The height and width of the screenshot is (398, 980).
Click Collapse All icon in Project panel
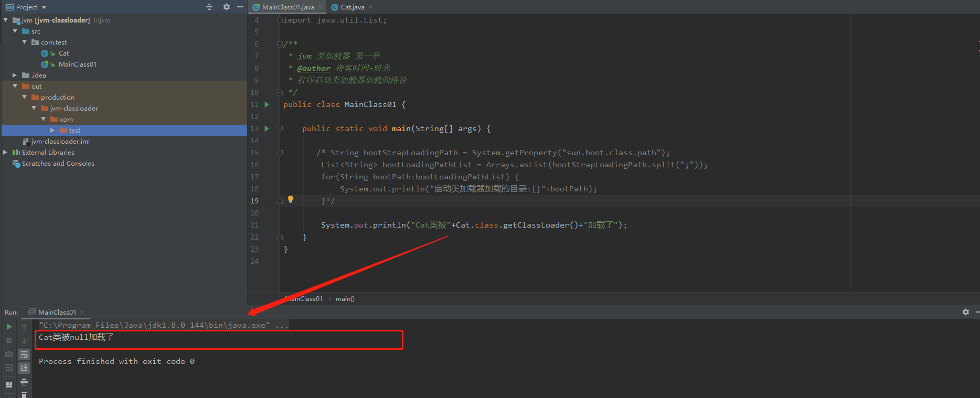coord(209,7)
